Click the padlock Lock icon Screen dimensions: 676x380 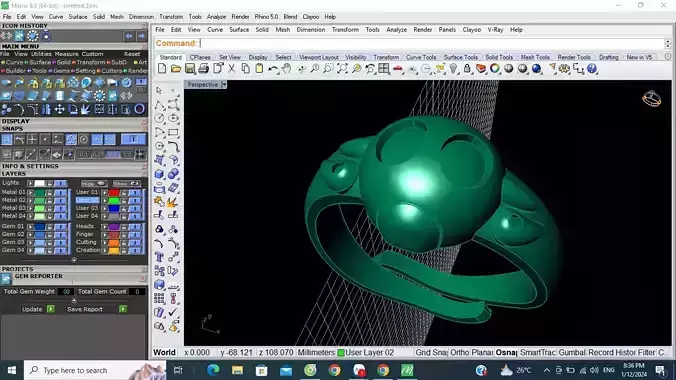coord(467,69)
